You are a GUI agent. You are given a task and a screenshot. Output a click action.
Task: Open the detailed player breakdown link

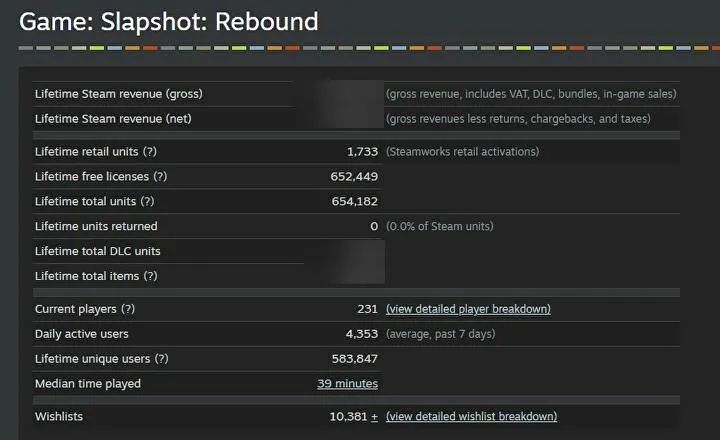point(468,309)
